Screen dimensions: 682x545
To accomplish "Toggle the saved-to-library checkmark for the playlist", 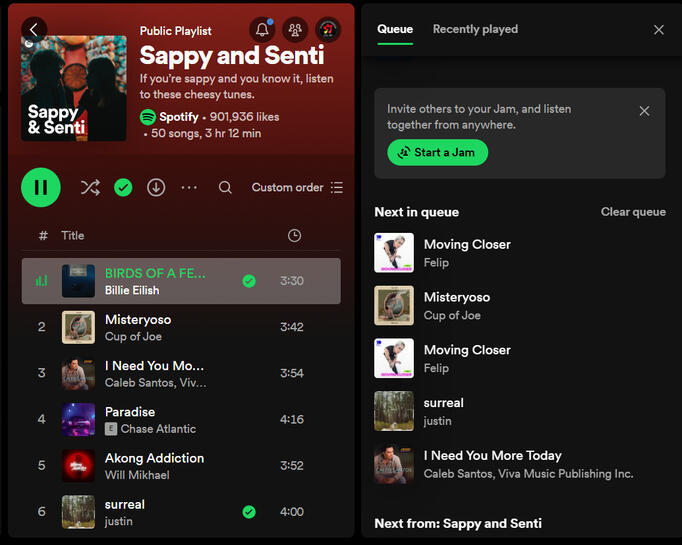I will (123, 187).
